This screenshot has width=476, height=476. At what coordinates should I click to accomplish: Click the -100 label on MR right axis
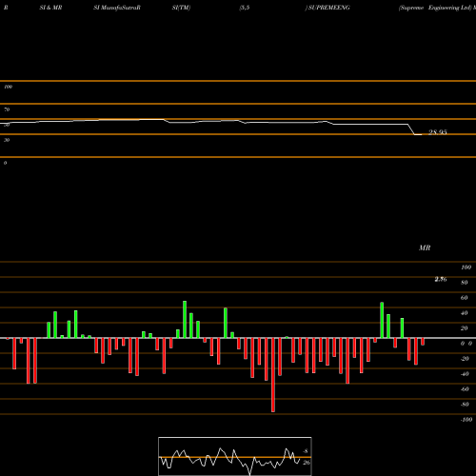466,420
